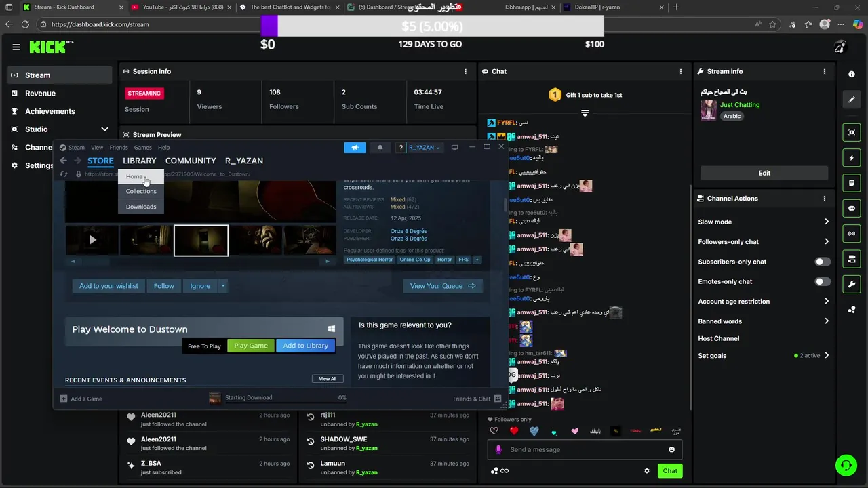This screenshot has height=488, width=868.
Task: Open Session Info three-dot menu
Action: (465, 71)
